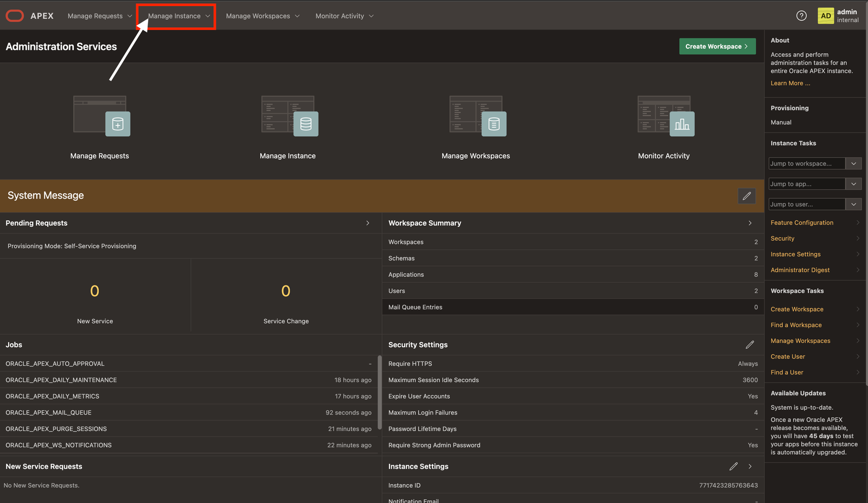Viewport: 868px width, 503px height.
Task: Click the help question mark icon
Action: [801, 16]
